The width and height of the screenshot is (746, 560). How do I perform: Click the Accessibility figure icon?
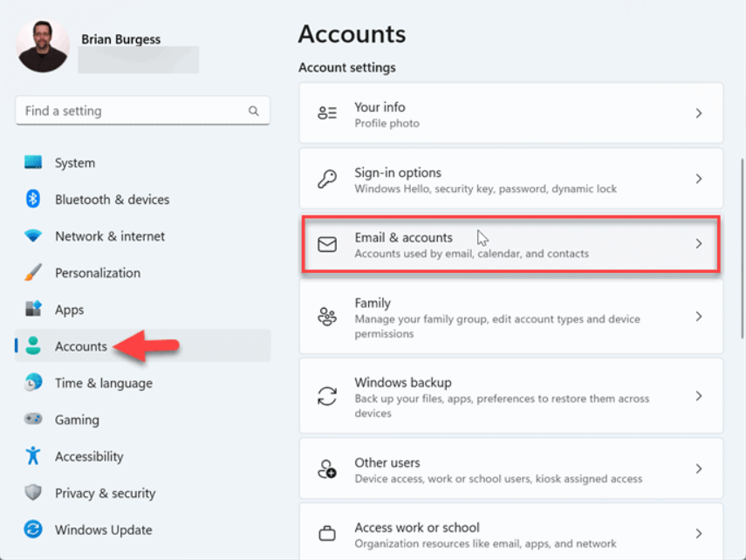(x=33, y=456)
